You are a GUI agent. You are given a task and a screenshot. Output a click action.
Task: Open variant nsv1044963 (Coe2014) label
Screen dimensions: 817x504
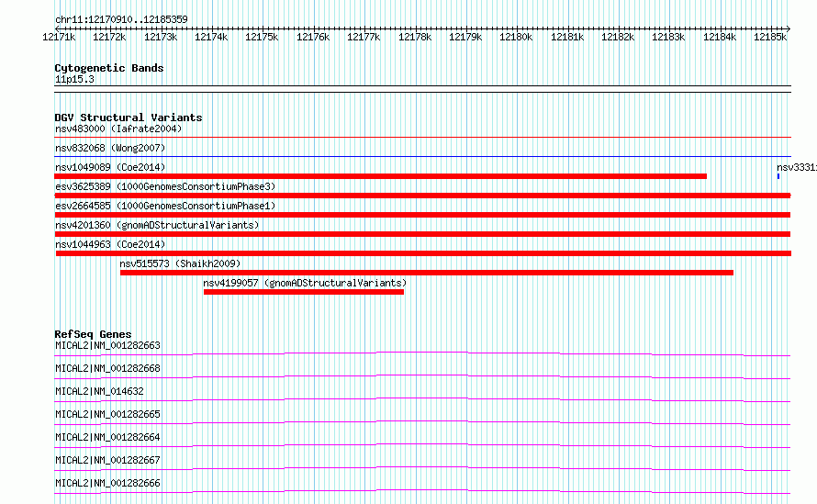[110, 244]
